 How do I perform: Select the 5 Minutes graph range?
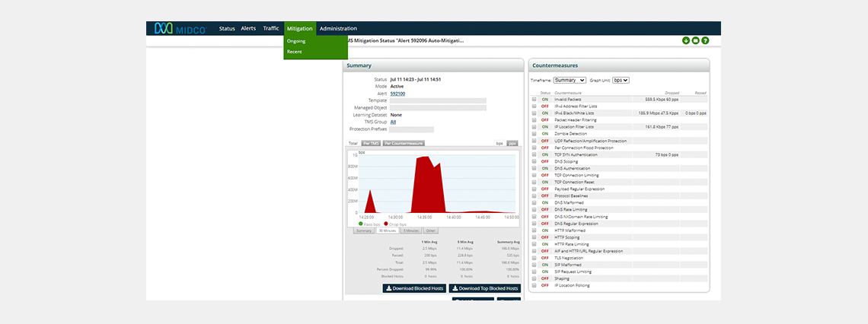coord(410,230)
